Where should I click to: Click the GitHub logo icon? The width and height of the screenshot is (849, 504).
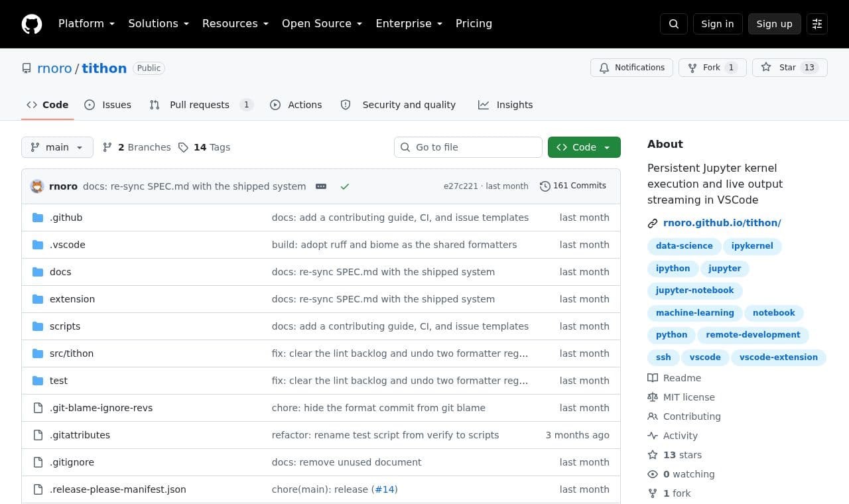(x=32, y=24)
